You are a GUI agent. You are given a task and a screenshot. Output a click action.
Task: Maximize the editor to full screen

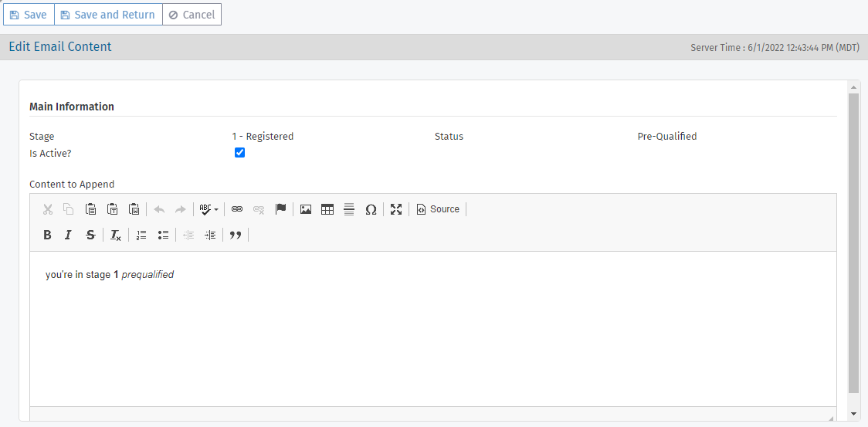click(x=396, y=209)
